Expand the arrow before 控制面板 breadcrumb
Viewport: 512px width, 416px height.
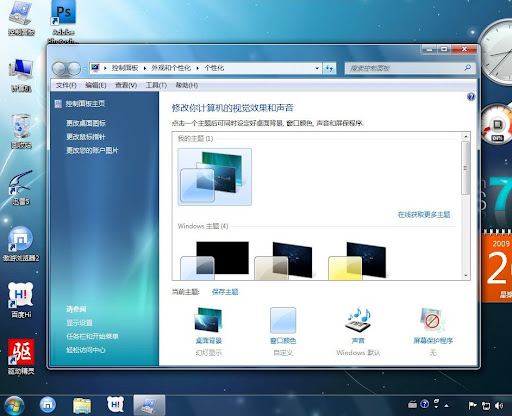[x=105, y=68]
